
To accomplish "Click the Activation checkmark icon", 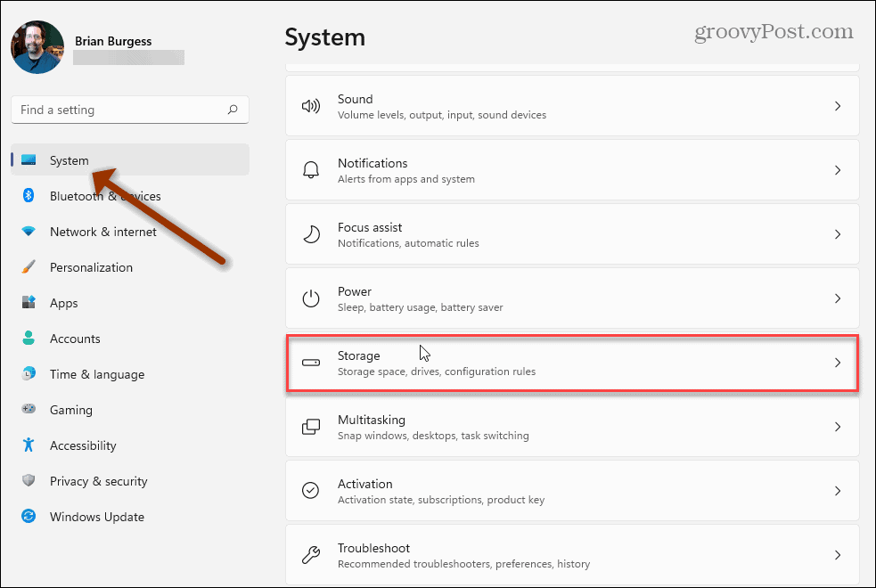I will pos(310,490).
